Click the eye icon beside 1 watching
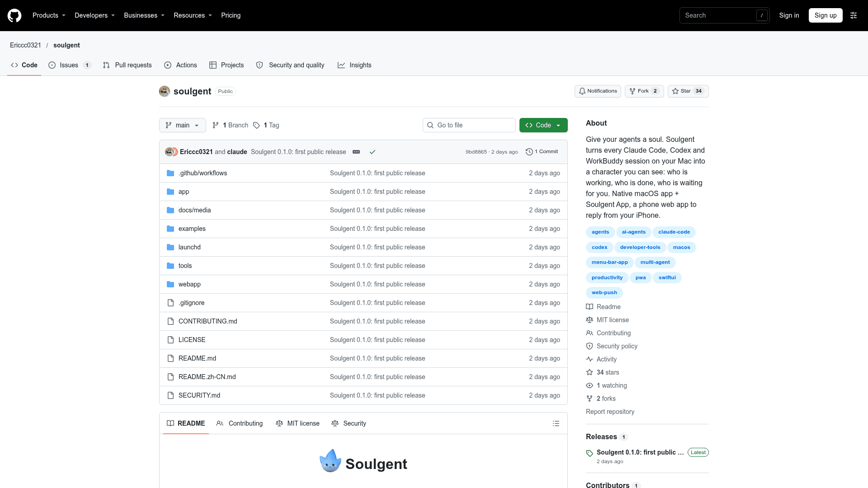Screen dimensions: 868x488 (590, 385)
